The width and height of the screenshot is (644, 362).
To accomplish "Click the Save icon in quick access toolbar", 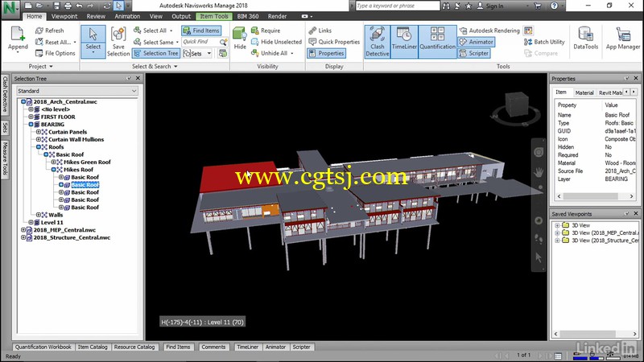I will (x=56, y=6).
